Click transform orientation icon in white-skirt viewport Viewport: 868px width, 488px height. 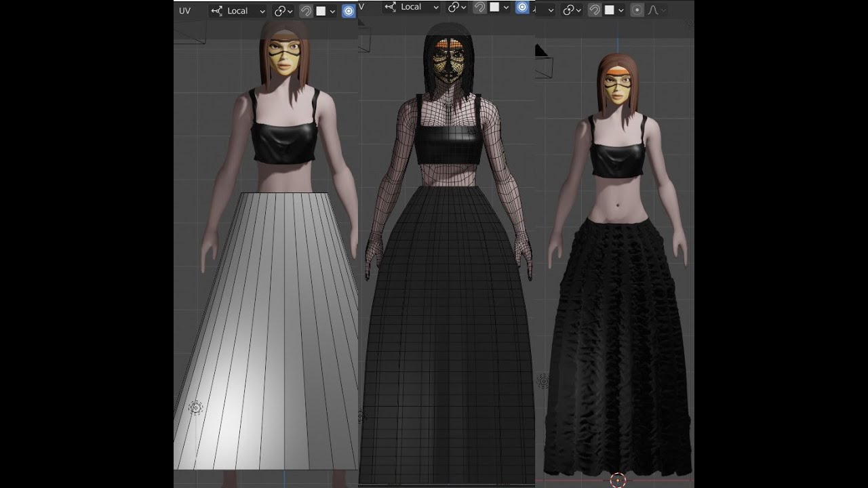(217, 11)
